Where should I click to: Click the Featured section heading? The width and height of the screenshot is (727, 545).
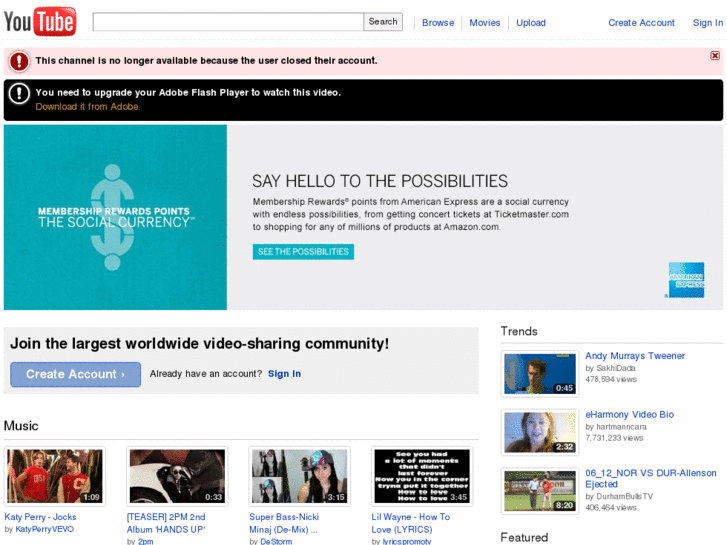(x=524, y=538)
